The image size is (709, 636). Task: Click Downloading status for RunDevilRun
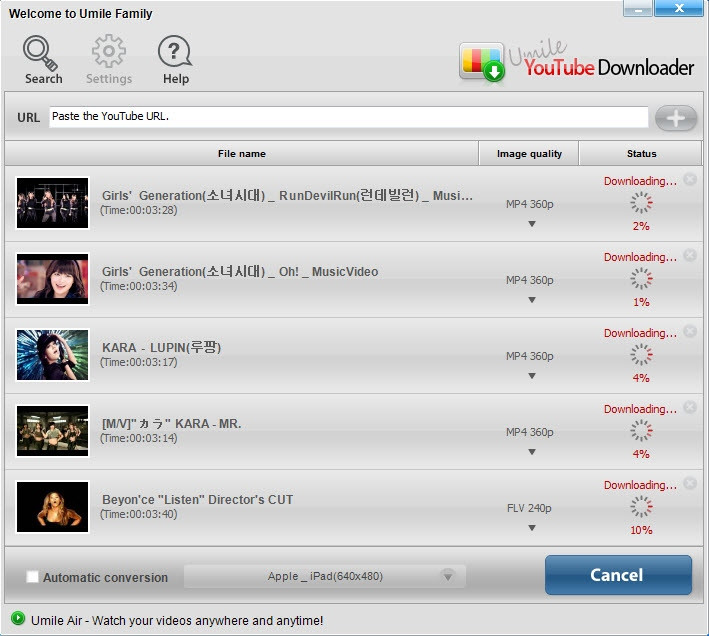pos(640,181)
